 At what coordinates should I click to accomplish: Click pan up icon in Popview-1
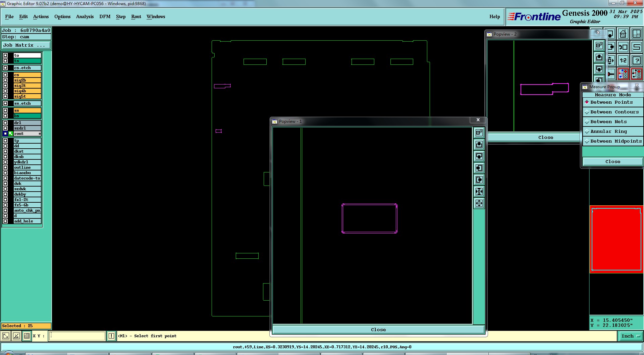point(479,144)
